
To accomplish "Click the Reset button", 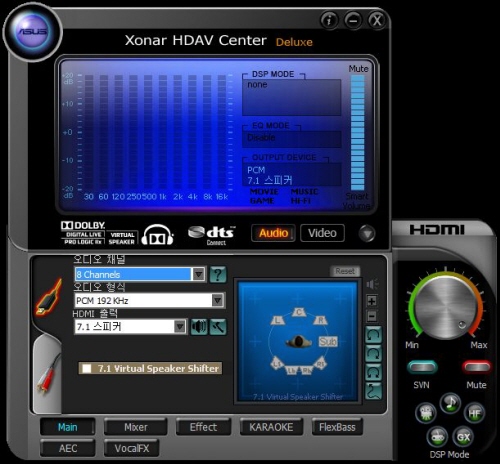I will [345, 271].
